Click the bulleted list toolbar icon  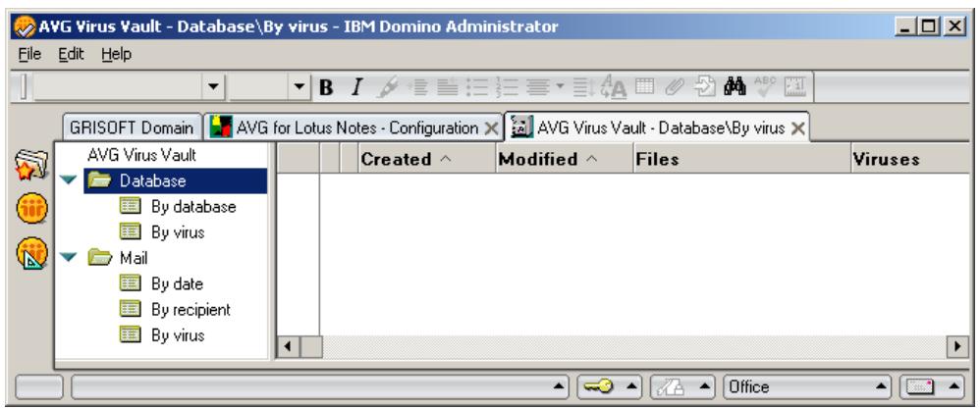(476, 88)
